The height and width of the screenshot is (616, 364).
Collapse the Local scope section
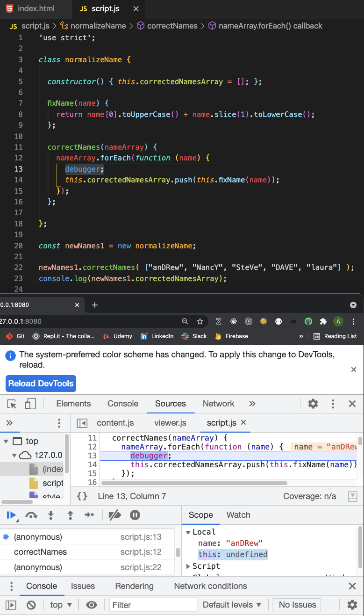click(x=188, y=532)
